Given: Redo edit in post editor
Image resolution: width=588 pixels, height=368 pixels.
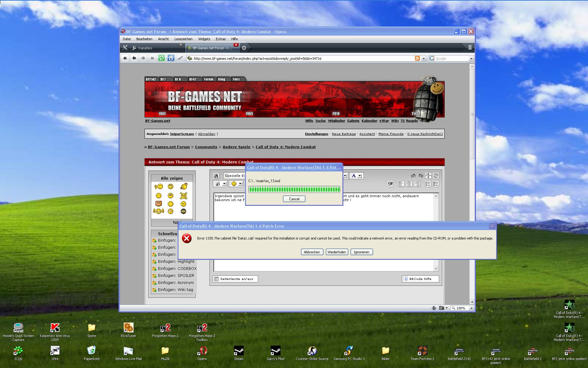Looking at the screenshot, I should 421,176.
